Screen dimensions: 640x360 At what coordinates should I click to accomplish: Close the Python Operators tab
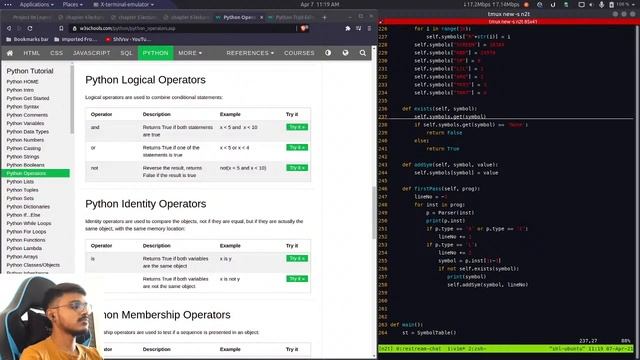pyautogui.click(x=262, y=18)
